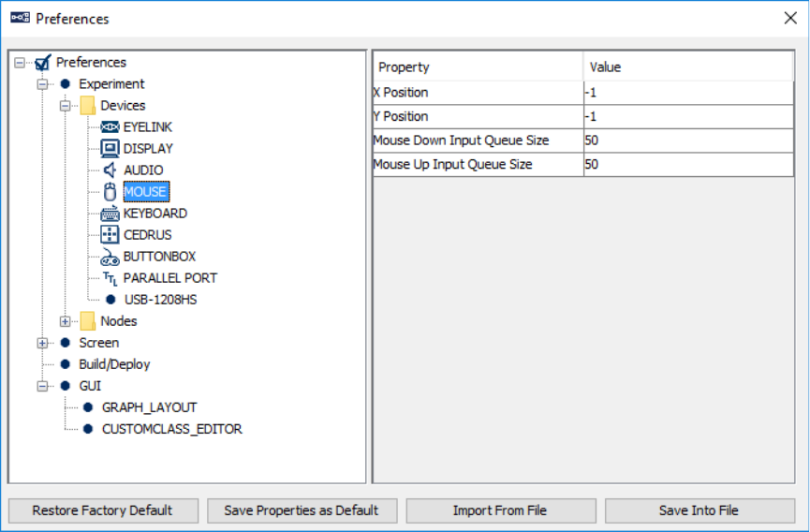Click Import From File button
Image resolution: width=810 pixels, height=532 pixels.
[x=501, y=510]
